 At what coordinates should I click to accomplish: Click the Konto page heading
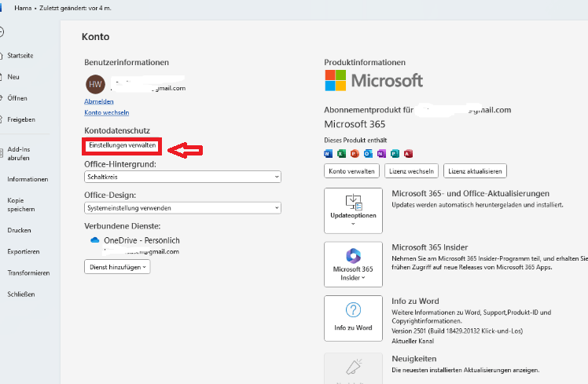[x=96, y=37]
